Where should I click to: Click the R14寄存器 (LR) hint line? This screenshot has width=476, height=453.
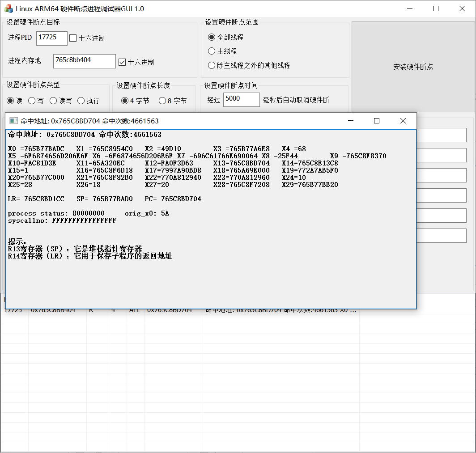point(90,256)
